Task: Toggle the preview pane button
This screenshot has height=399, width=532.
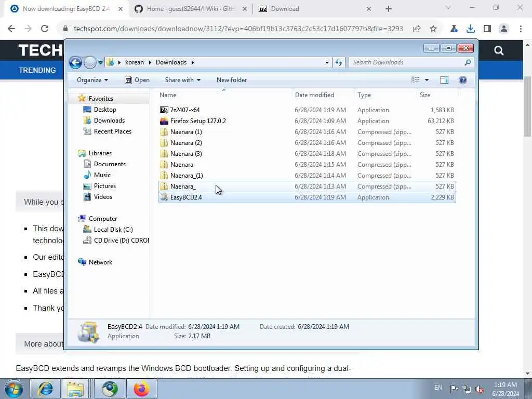Action: coord(444,80)
